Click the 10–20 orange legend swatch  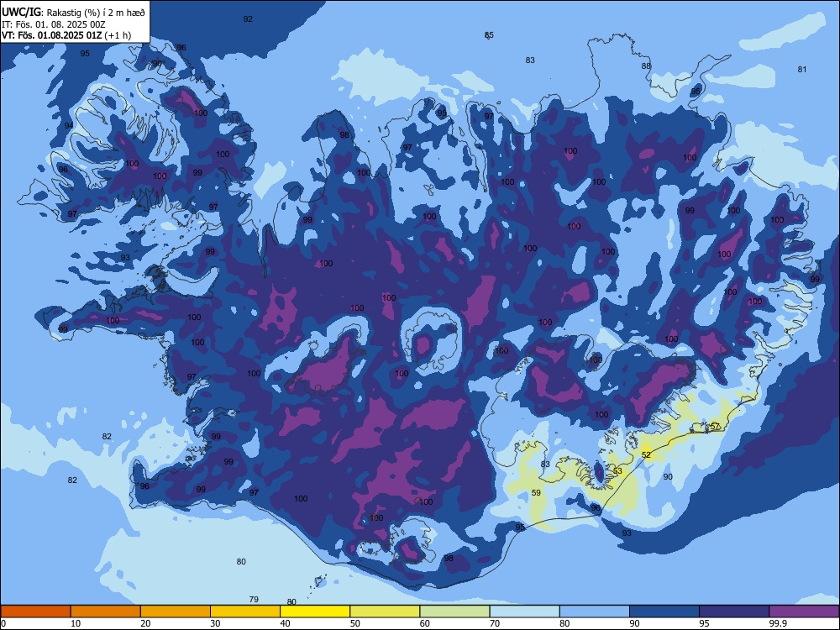tap(106, 612)
